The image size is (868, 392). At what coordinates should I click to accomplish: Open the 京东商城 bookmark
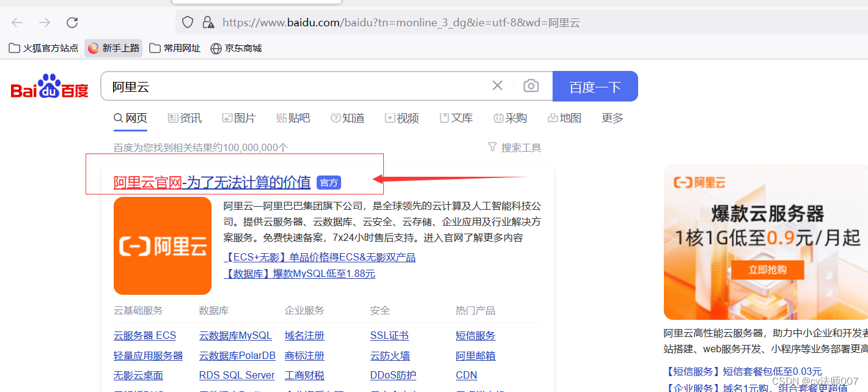coord(236,48)
